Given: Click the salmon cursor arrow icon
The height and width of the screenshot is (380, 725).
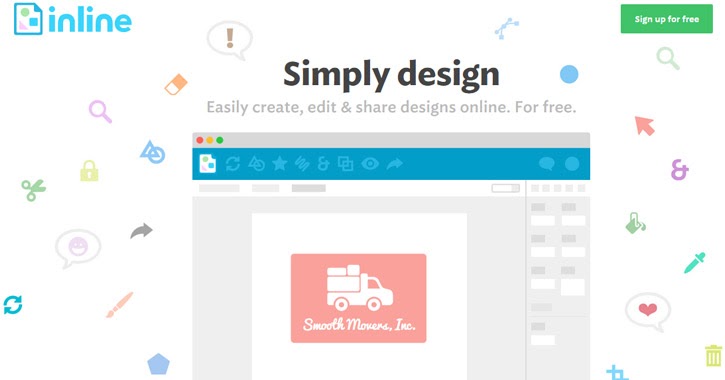Looking at the screenshot, I should click(645, 126).
